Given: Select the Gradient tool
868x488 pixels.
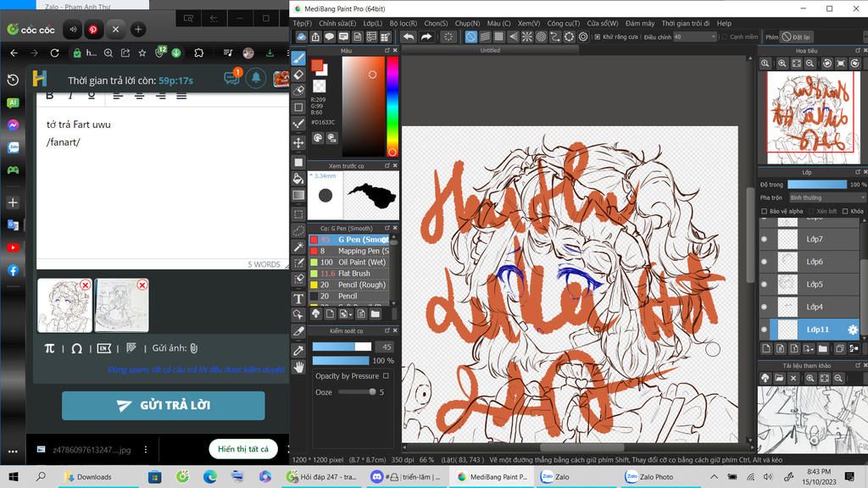Looking at the screenshot, I should click(298, 195).
